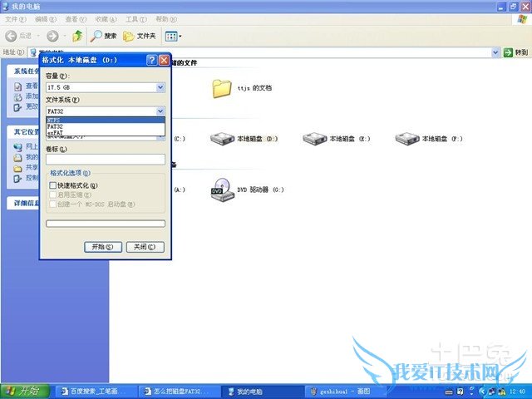Open the 收藏 (Favorites) menu
Screen dimensions: 532x399
(106, 19)
